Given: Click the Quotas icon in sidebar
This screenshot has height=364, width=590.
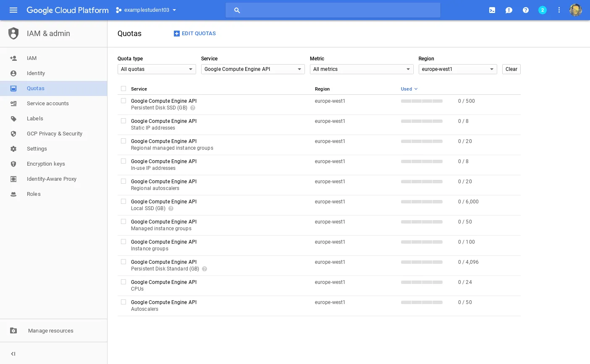Looking at the screenshot, I should (x=13, y=88).
